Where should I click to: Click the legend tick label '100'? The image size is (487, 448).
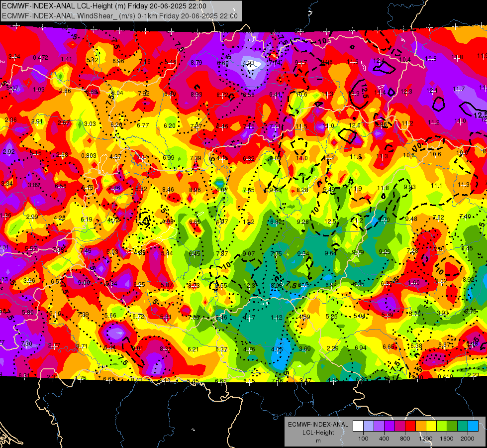coord(363,439)
